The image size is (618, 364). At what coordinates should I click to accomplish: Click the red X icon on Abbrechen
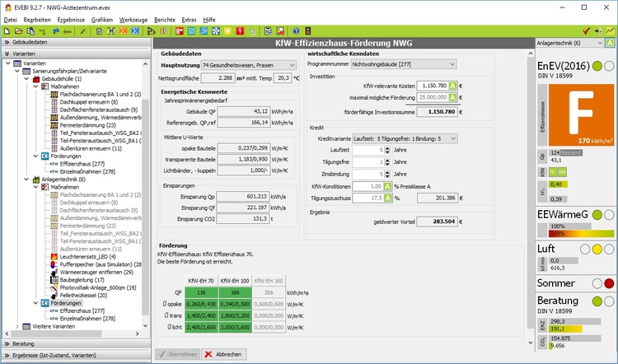click(208, 354)
